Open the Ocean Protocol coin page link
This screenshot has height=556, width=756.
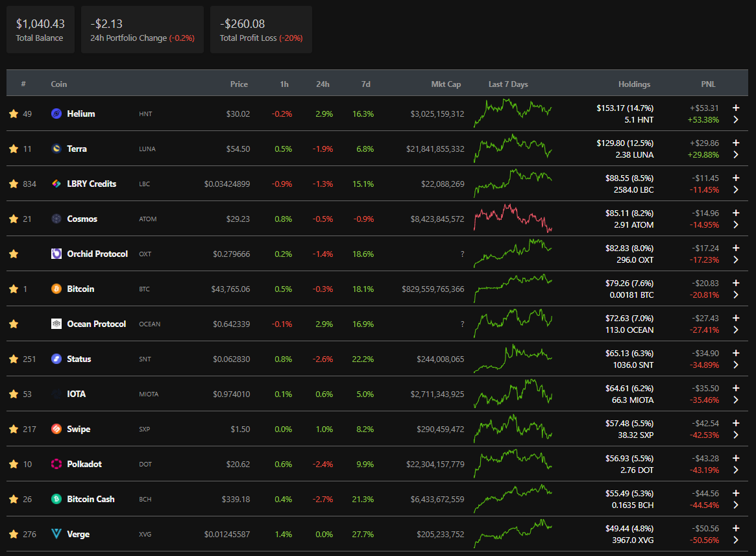pos(97,324)
